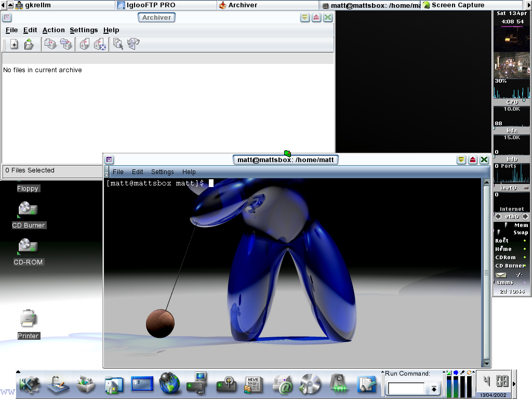Launch the terminal shell icon in panel

pyautogui.click(x=142, y=384)
